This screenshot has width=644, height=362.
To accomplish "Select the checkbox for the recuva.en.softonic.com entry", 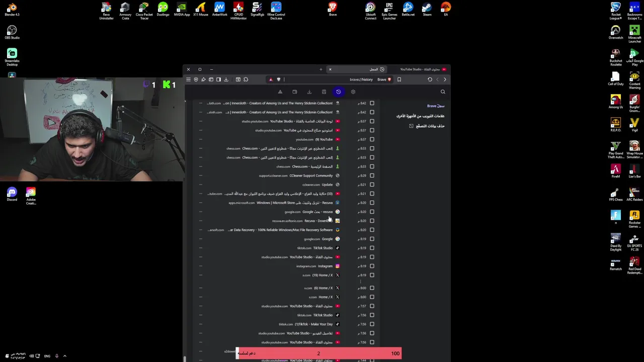I will click(372, 221).
